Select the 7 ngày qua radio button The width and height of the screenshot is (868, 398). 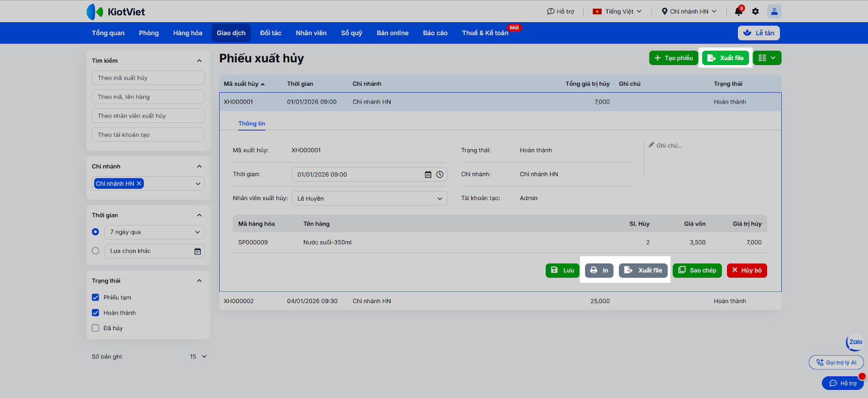click(x=95, y=232)
